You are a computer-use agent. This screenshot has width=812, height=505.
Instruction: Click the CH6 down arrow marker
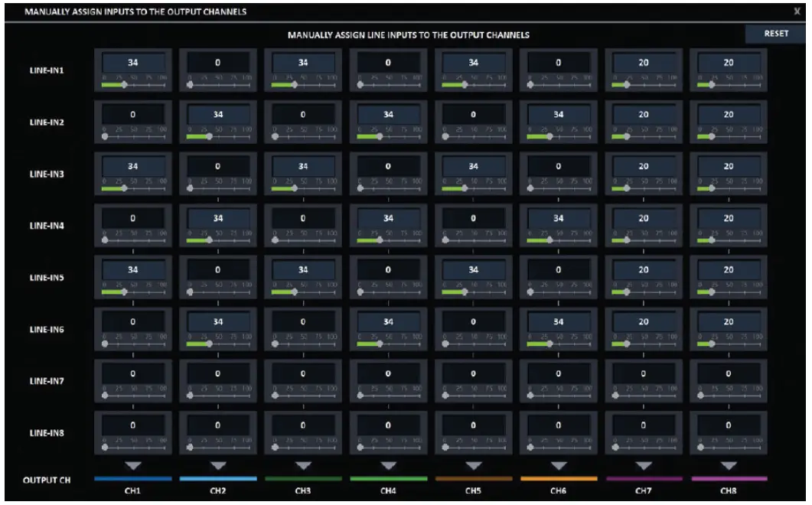(558, 466)
